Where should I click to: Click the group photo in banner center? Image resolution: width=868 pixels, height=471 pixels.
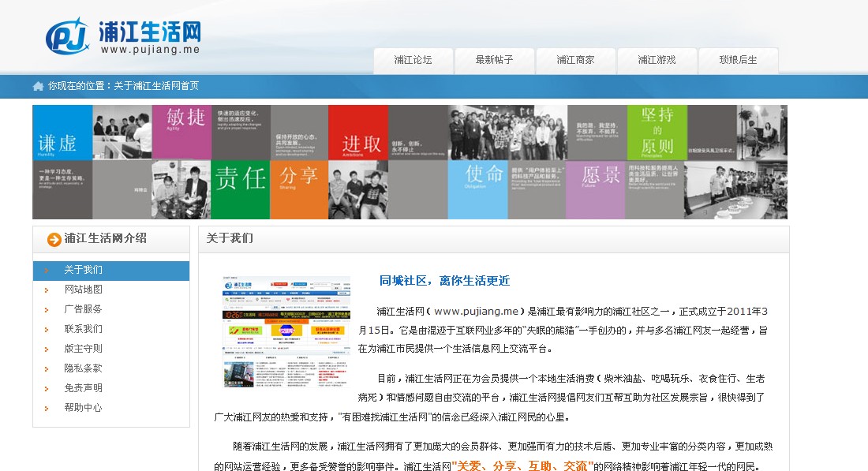507,133
